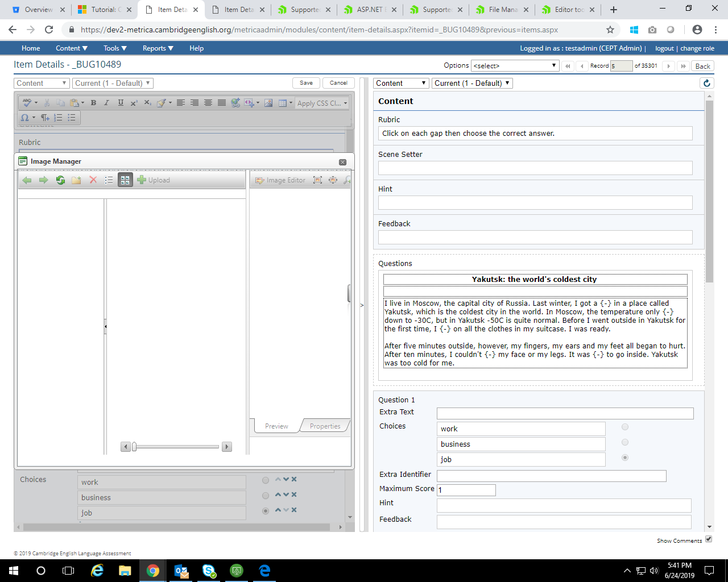Click the spell check toolbar icon

pyautogui.click(x=27, y=103)
